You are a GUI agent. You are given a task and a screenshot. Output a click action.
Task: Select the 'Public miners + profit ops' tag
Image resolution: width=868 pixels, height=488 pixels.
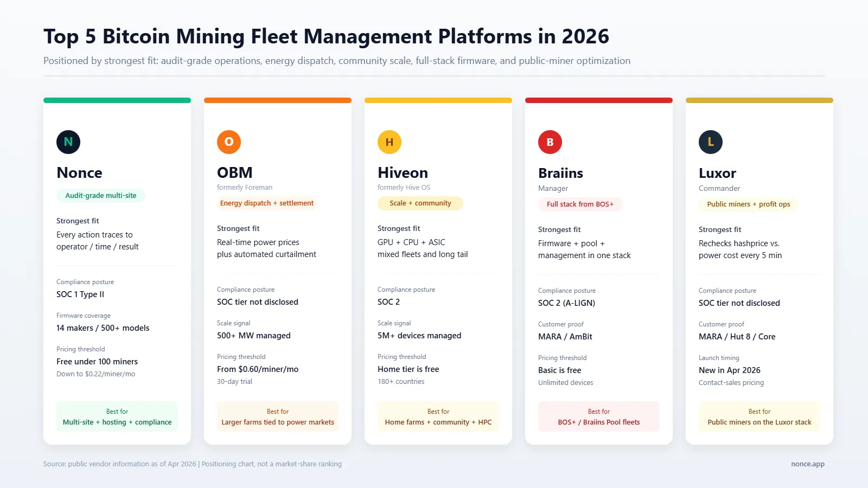point(749,204)
